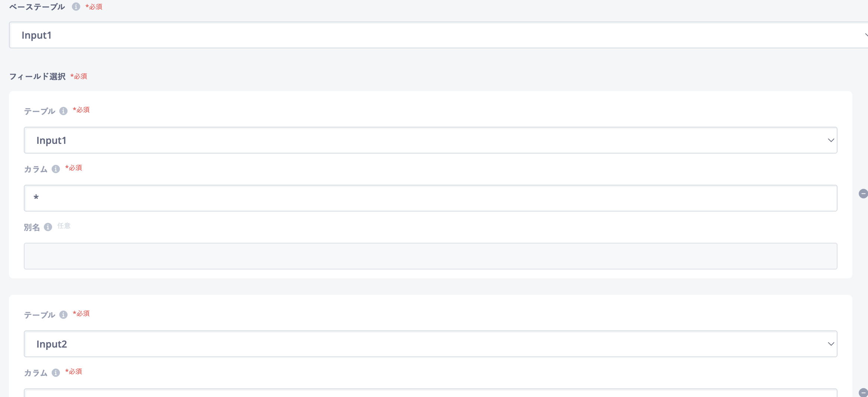Click the テーブル label above Input2

click(x=40, y=315)
